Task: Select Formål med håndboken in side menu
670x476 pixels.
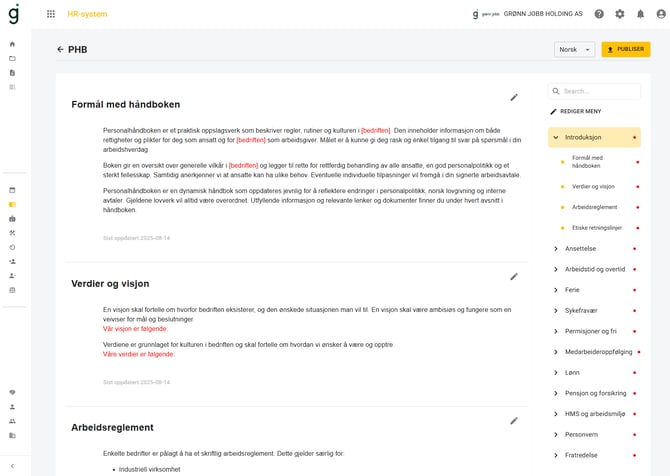Action: [x=588, y=162]
